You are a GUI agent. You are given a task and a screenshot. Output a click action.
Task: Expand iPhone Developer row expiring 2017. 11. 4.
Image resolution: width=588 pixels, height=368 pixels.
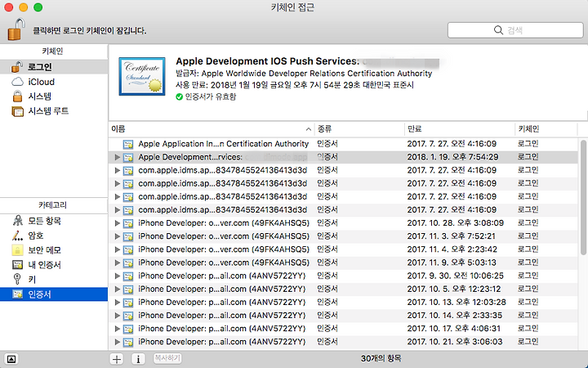coord(118,249)
